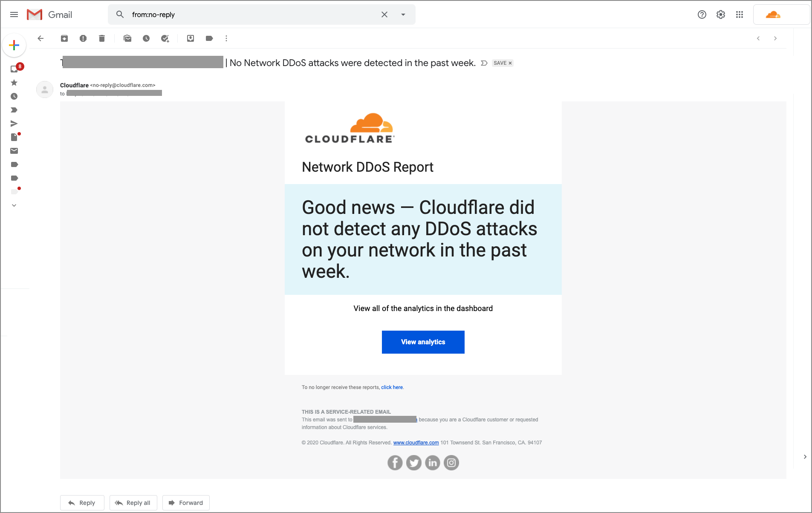Image resolution: width=812 pixels, height=513 pixels.
Task: Open the Settings gear
Action: 721,14
